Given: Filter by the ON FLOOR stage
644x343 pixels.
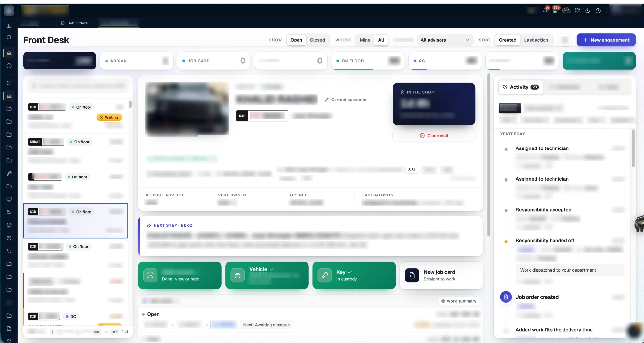Looking at the screenshot, I should tap(368, 61).
